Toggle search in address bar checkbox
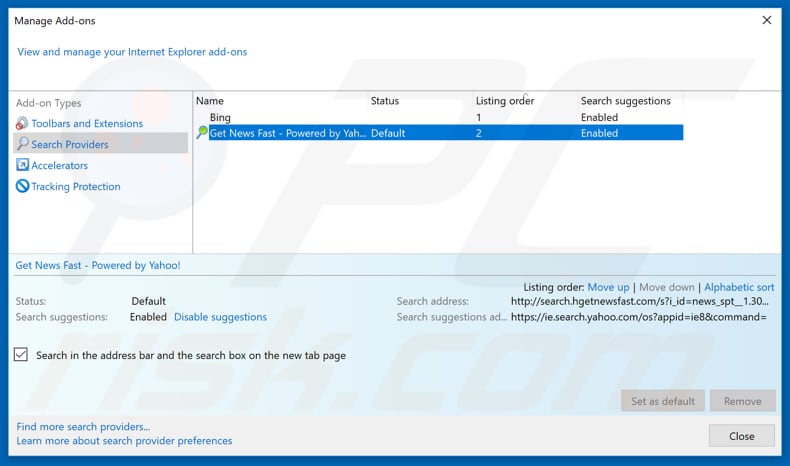Image resolution: width=790 pixels, height=466 pixels. (x=21, y=354)
